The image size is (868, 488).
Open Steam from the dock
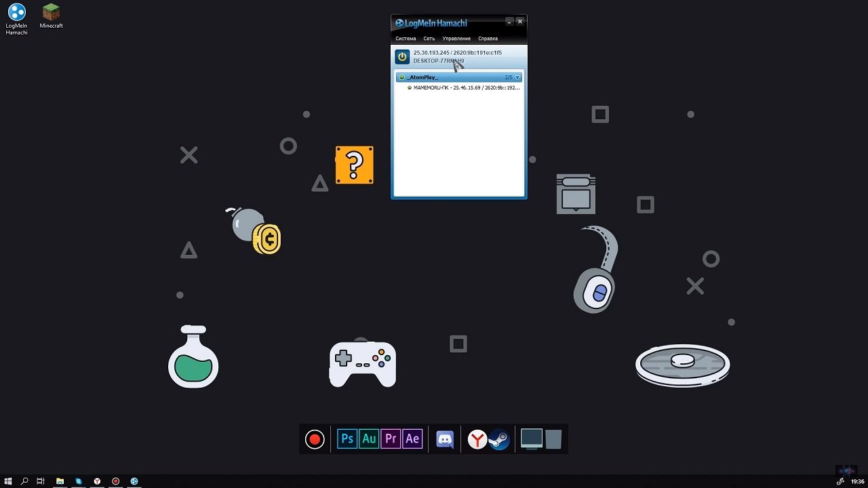tap(499, 440)
